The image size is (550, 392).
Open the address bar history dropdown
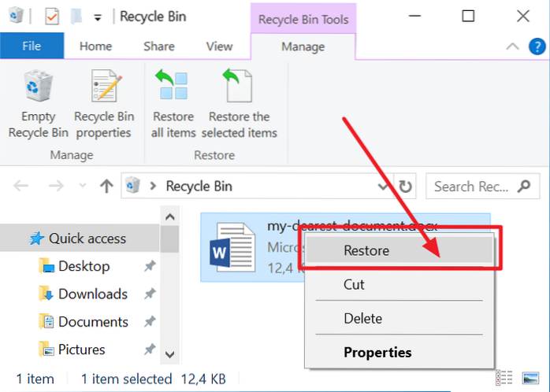point(384,187)
